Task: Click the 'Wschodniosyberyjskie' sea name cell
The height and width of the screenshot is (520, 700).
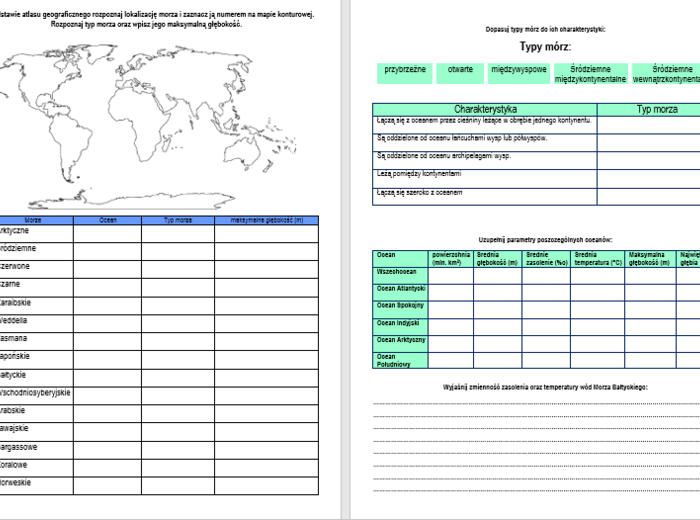Action: click(36, 395)
